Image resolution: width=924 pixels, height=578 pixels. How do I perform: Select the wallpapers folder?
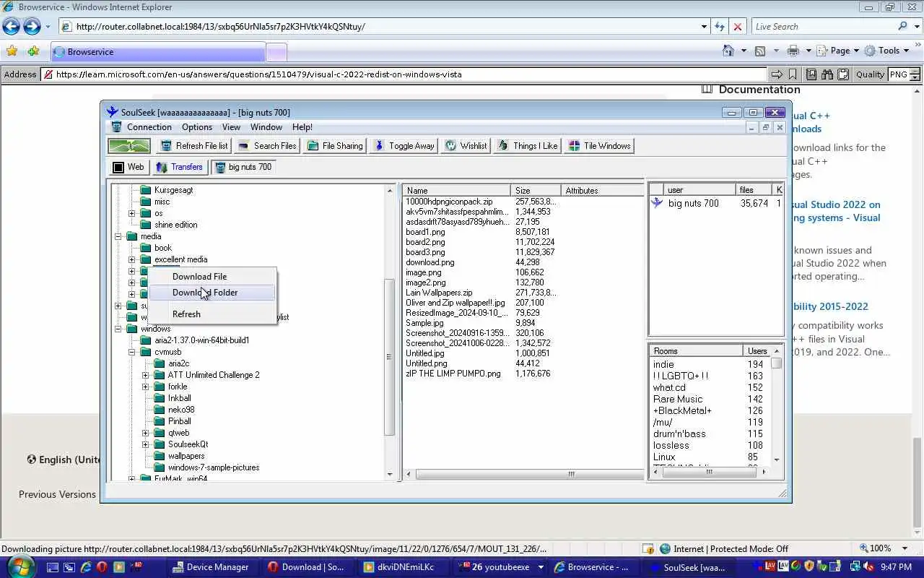[186, 456]
